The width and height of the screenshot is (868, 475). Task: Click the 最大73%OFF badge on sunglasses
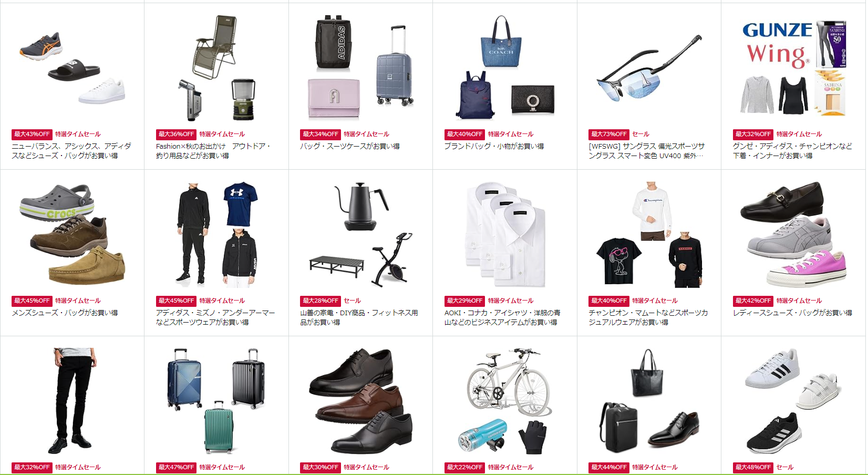608,134
